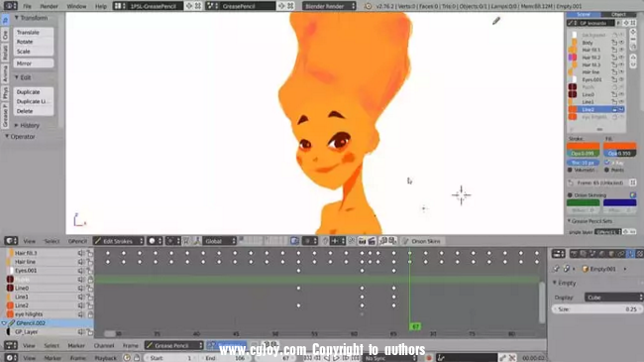This screenshot has height=362, width=644.
Task: Select the highlighted data tab icon in properties
Action: click(630, 254)
